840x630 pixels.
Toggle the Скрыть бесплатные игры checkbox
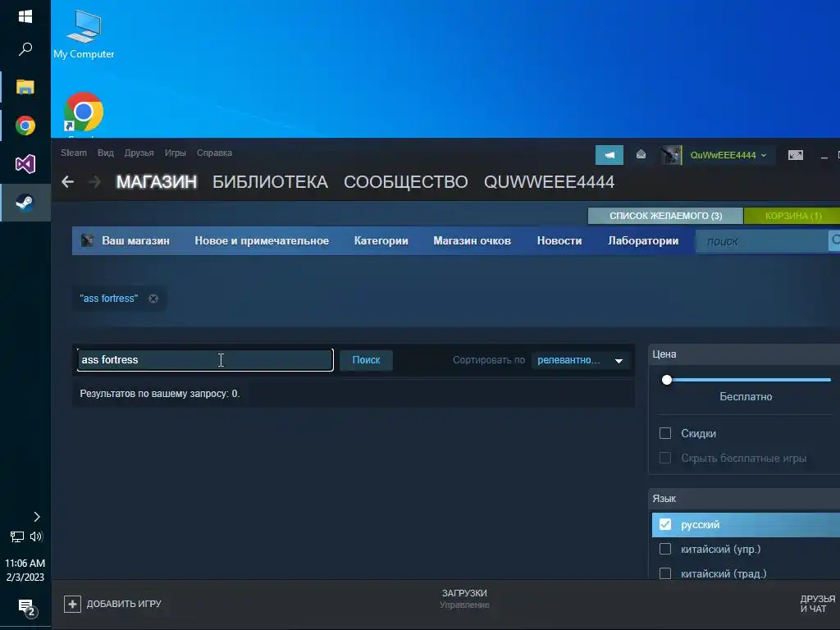664,458
